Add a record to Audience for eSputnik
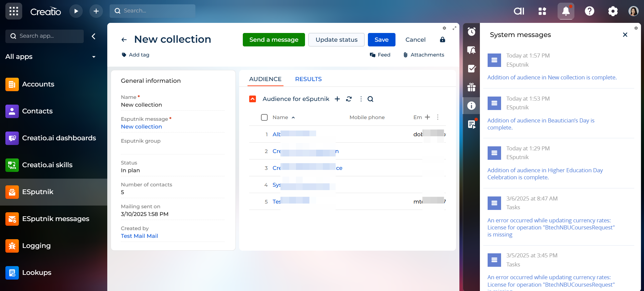This screenshot has width=644, height=291. (337, 99)
